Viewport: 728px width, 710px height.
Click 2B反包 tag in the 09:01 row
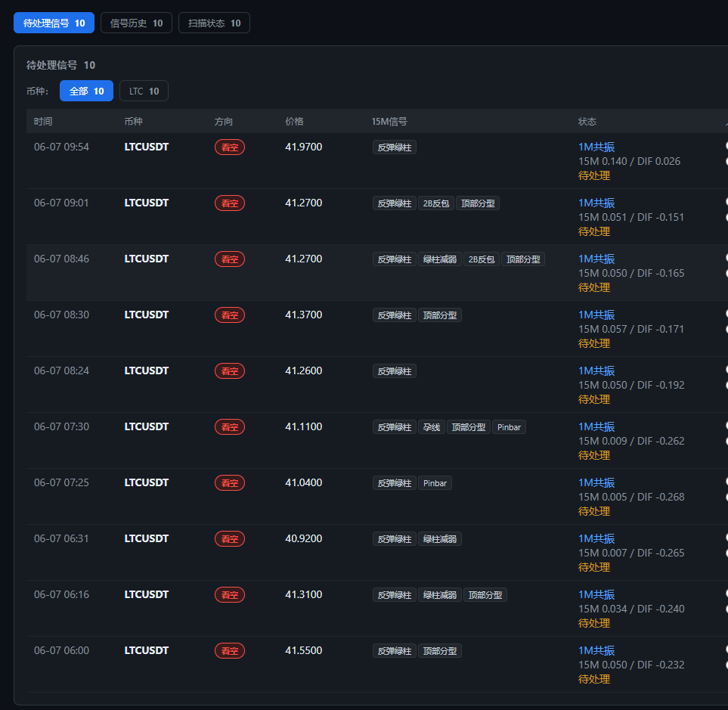pos(436,203)
